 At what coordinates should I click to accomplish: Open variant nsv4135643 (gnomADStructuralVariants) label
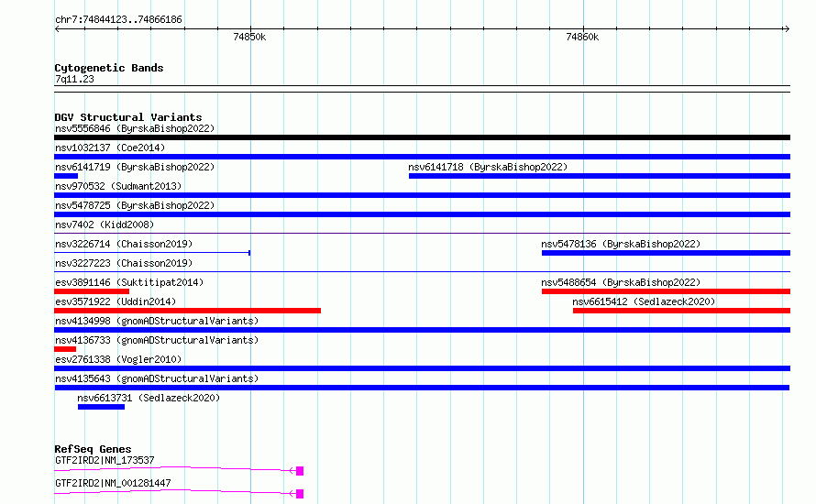click(157, 378)
